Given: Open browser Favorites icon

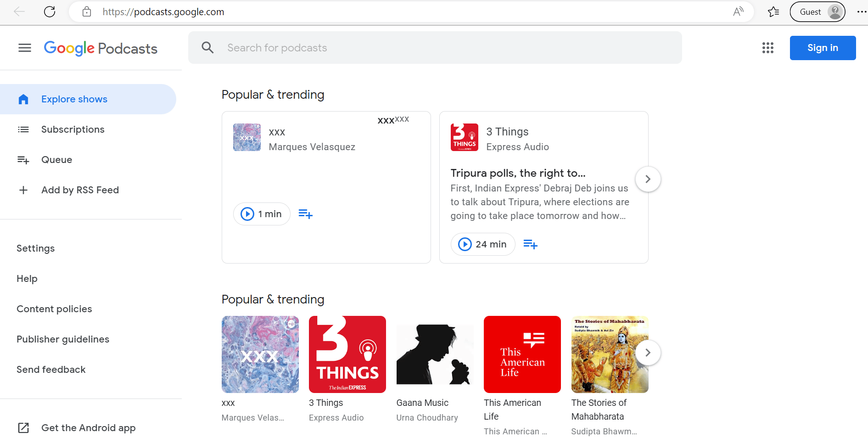Looking at the screenshot, I should click(773, 12).
